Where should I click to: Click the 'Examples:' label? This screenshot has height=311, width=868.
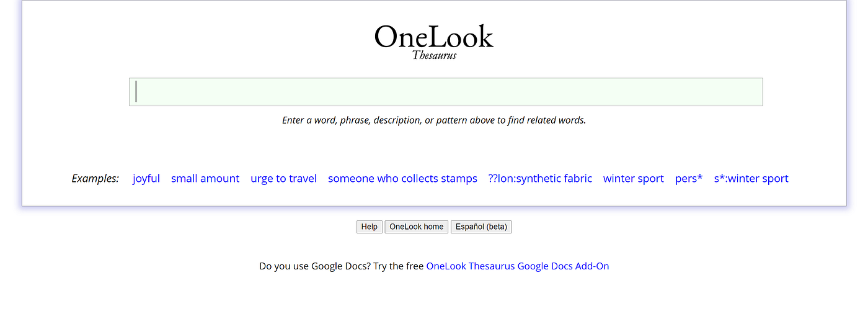click(x=95, y=178)
